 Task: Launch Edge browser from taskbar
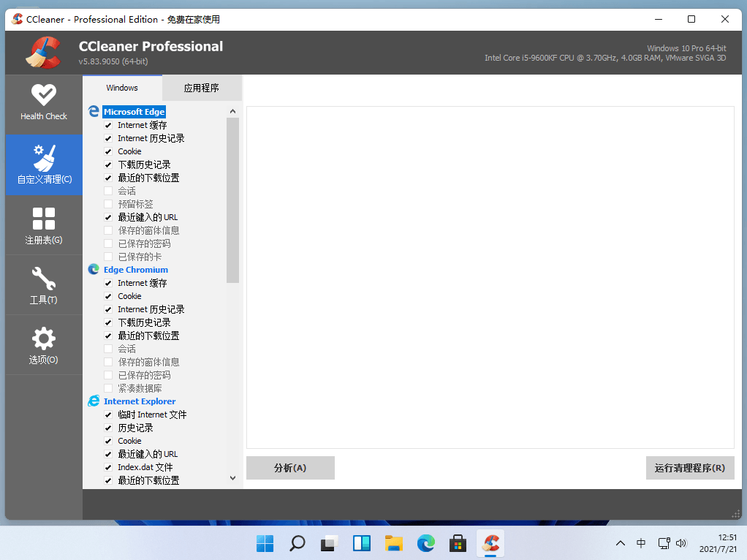pos(426,543)
